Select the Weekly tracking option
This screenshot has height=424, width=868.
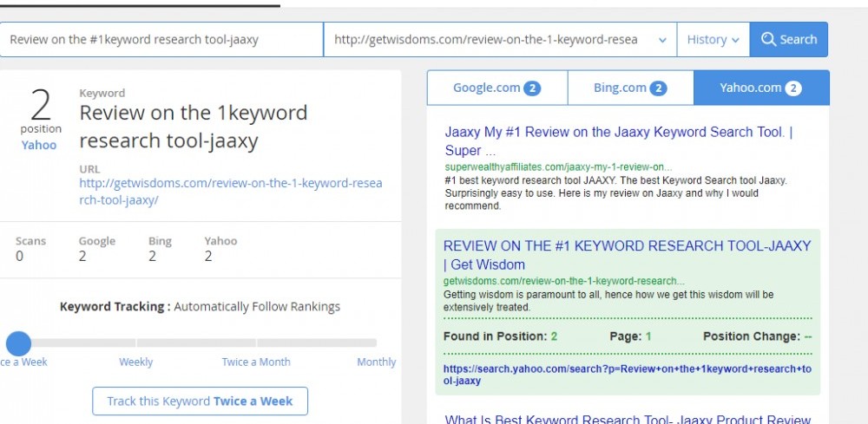tap(135, 362)
